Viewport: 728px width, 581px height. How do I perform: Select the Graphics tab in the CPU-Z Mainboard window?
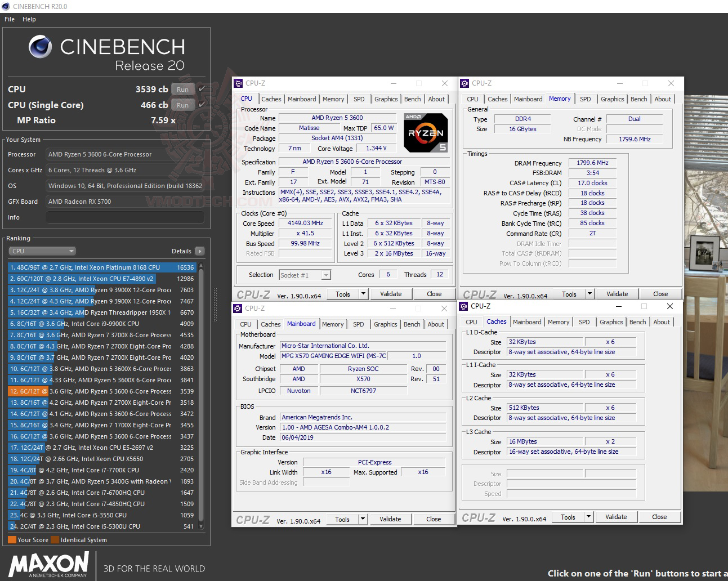[x=386, y=324]
